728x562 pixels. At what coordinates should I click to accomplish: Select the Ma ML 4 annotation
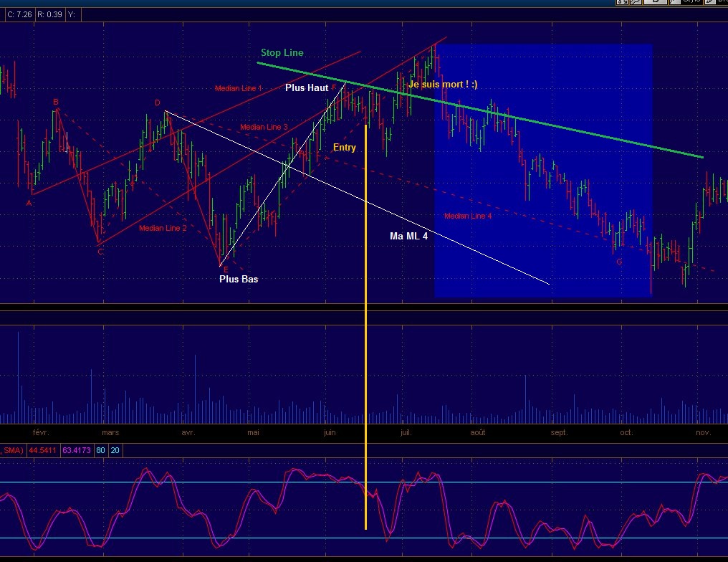[x=408, y=236]
